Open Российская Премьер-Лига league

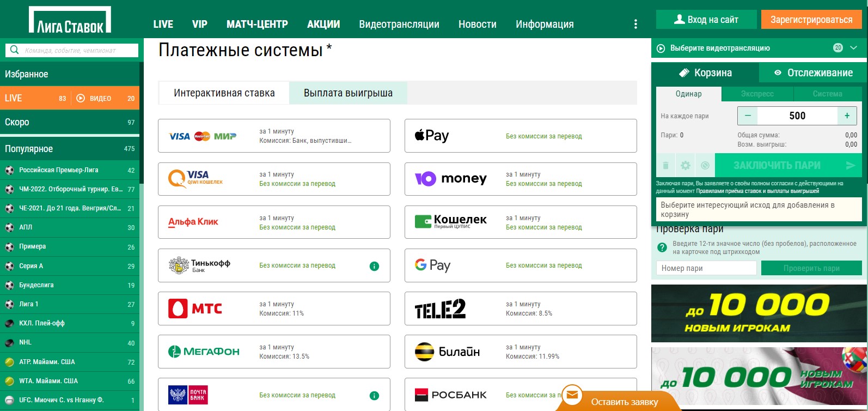click(70, 170)
